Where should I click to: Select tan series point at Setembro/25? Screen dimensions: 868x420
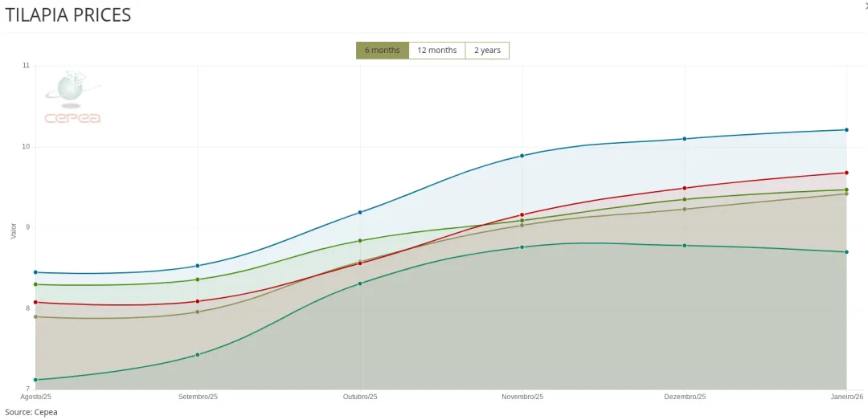(198, 312)
